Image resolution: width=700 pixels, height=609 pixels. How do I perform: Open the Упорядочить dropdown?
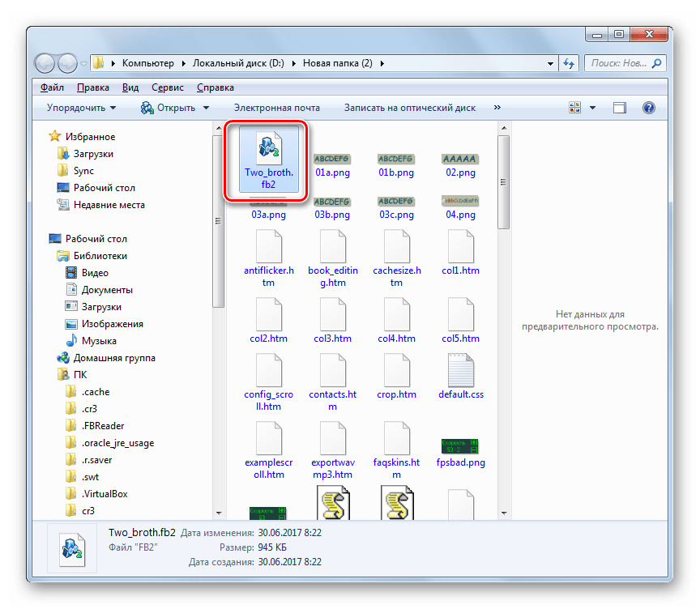[x=81, y=108]
